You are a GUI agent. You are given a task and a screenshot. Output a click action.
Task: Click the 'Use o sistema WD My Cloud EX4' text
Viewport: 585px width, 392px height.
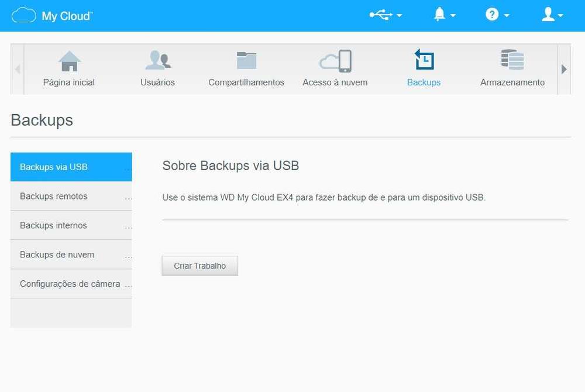pos(324,198)
